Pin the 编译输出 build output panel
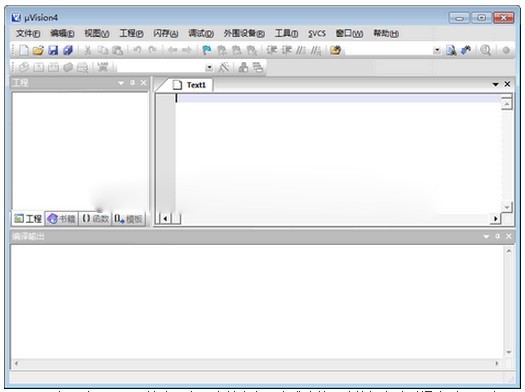Viewport: 525px width, 392px height. 498,236
